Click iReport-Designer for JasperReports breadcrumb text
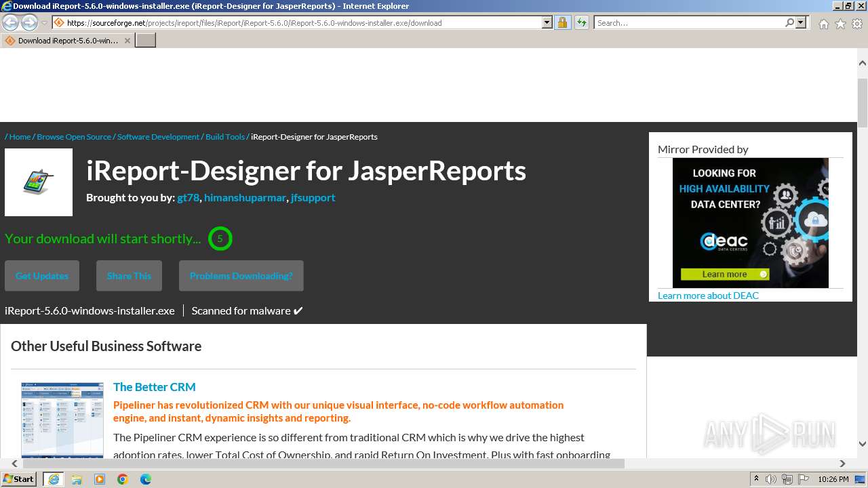The image size is (868, 488). pos(314,136)
